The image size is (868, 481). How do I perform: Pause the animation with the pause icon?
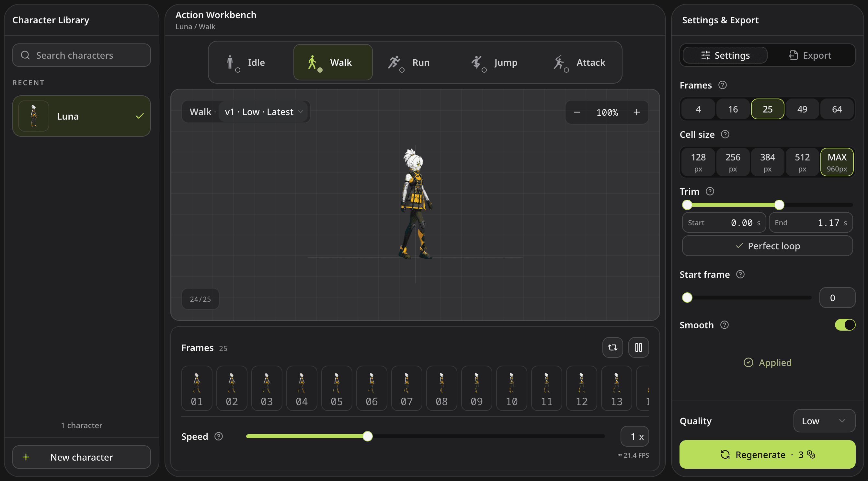coord(638,347)
